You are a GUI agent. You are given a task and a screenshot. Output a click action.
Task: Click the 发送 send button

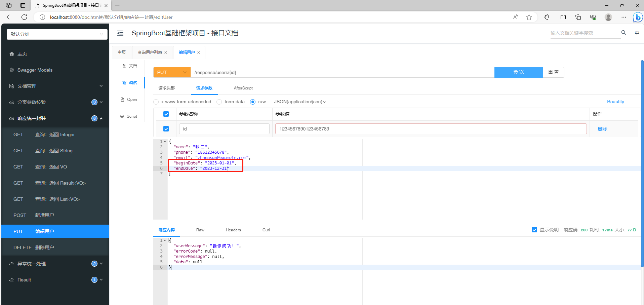click(x=518, y=72)
